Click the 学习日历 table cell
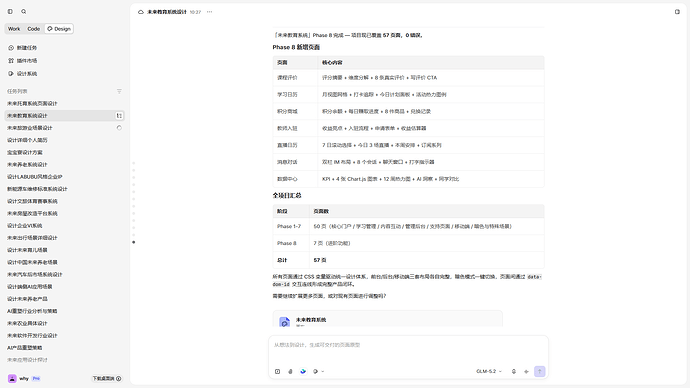The width and height of the screenshot is (690, 388). click(x=295, y=95)
